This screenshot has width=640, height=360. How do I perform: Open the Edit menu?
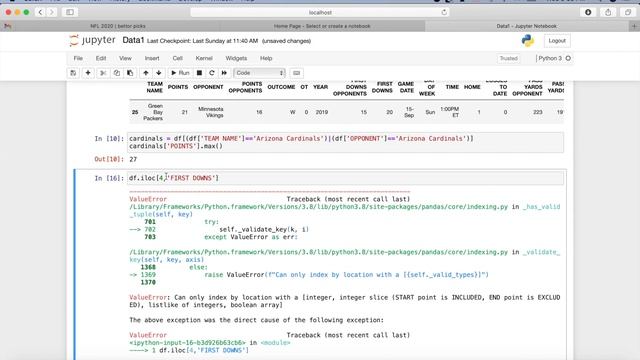click(101, 58)
